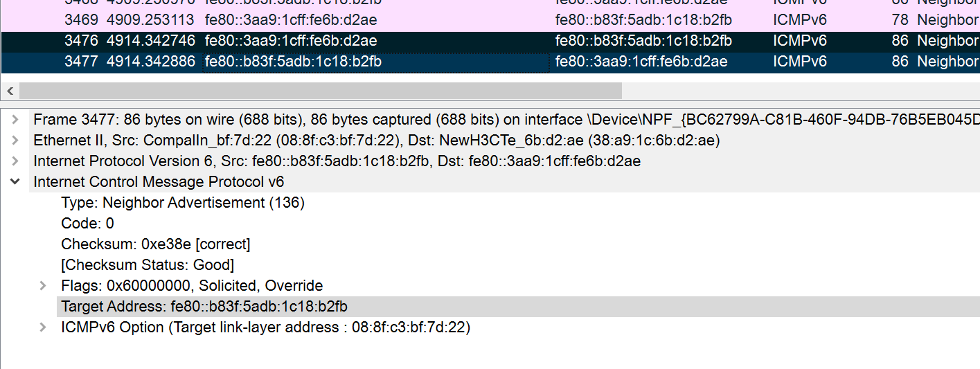Collapse the Internet Control Message Protocol v6 arrow
The width and height of the screenshot is (980, 369).
[x=15, y=182]
